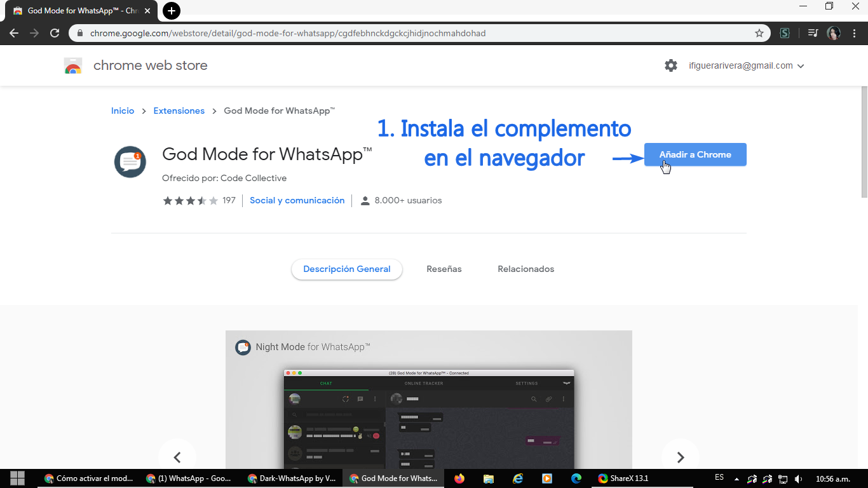This screenshot has width=868, height=488.
Task: Click the page vertical scrollbar
Action: coord(864,141)
